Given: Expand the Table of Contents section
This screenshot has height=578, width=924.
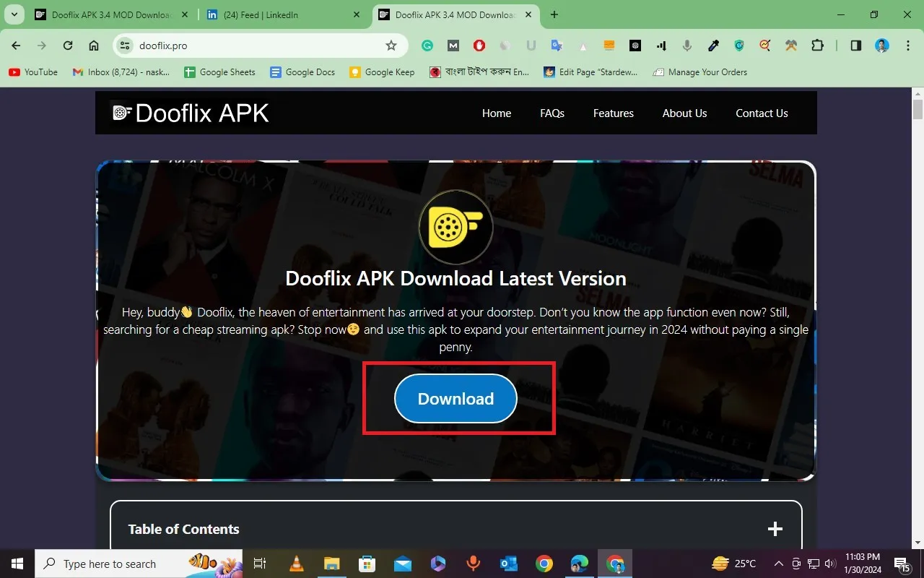Looking at the screenshot, I should point(775,529).
